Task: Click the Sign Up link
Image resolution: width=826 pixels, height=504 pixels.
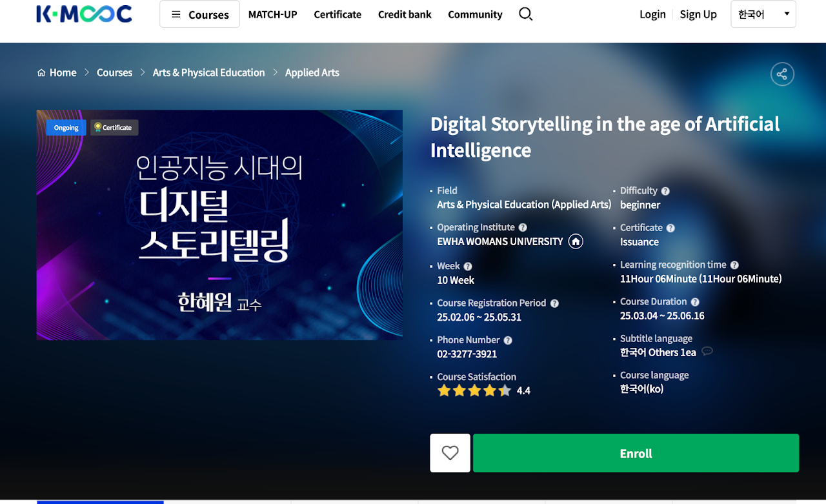Action: tap(698, 14)
